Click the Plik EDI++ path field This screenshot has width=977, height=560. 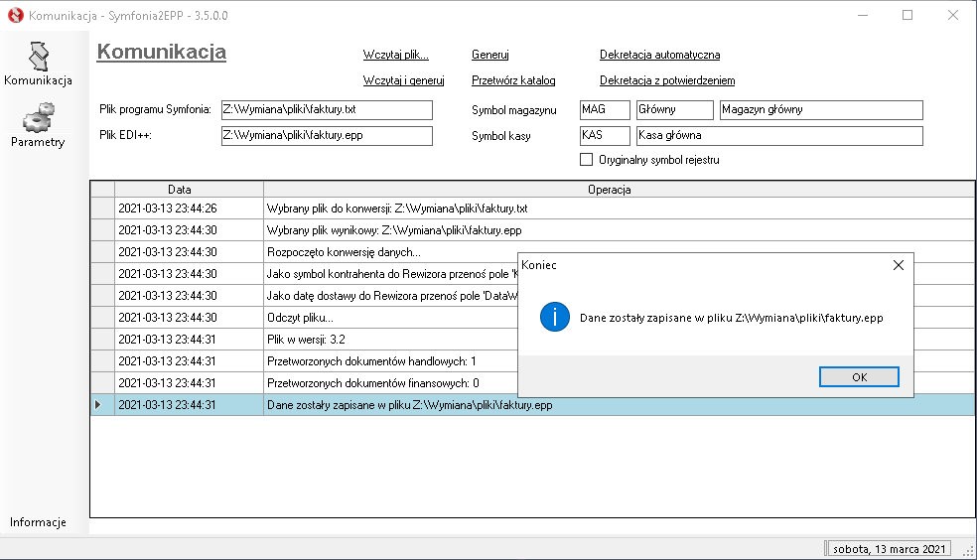[327, 136]
